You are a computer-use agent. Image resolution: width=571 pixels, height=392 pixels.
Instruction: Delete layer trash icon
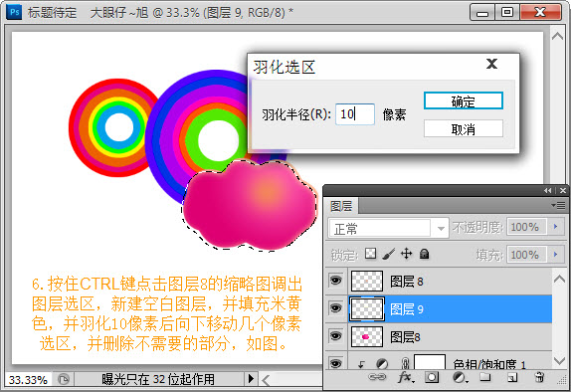540,377
